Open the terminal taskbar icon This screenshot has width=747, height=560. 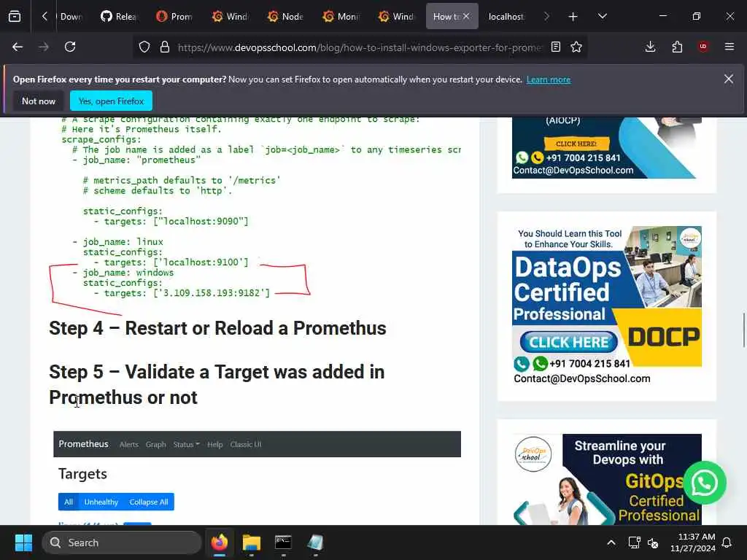pos(283,542)
